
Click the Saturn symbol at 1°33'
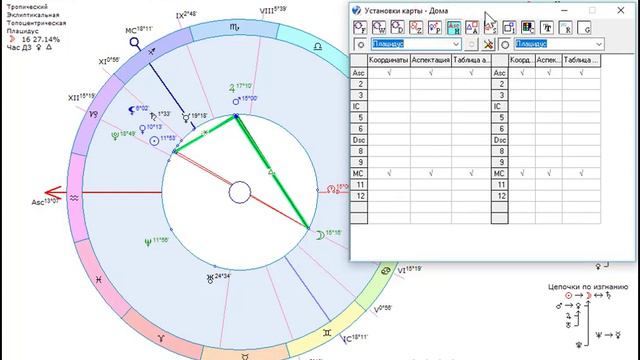153,116
